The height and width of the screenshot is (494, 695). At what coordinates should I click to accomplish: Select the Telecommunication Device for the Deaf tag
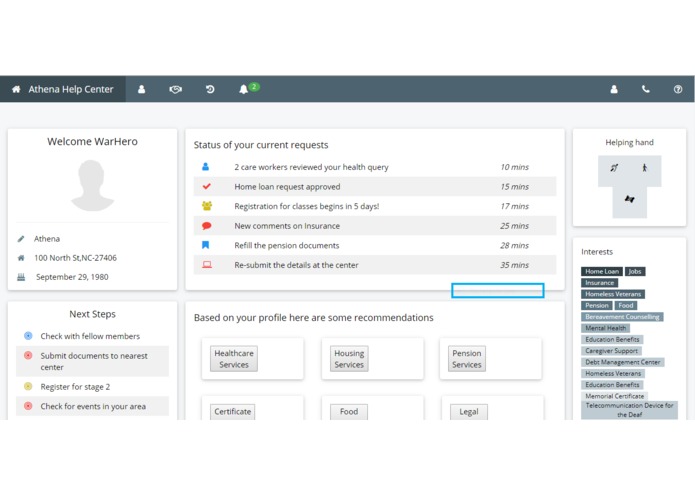[629, 410]
